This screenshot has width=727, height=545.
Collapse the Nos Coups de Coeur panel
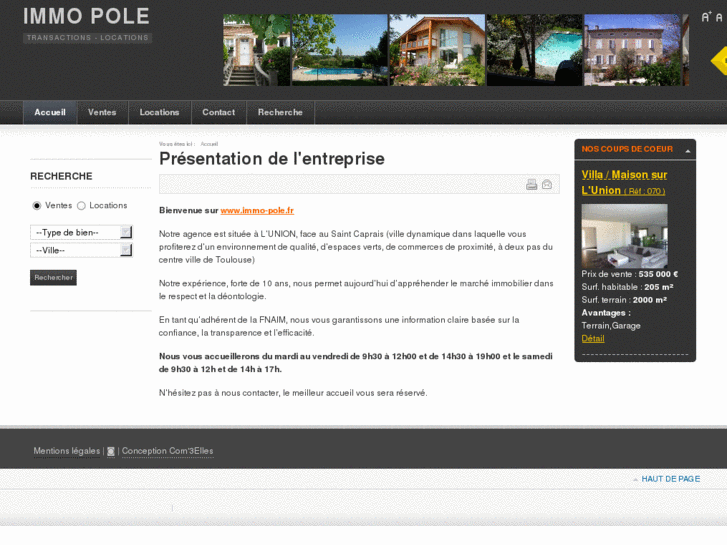(687, 149)
